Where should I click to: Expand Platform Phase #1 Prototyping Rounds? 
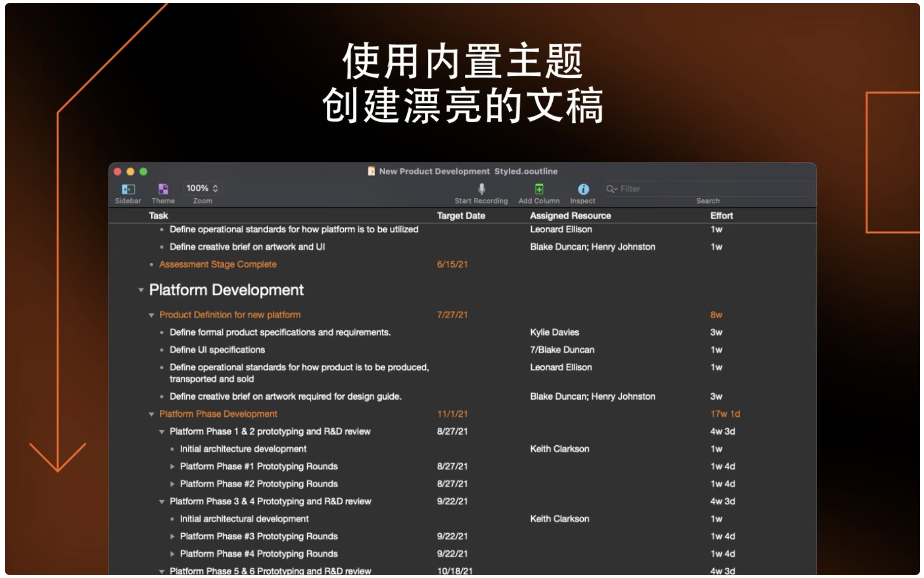coord(172,466)
